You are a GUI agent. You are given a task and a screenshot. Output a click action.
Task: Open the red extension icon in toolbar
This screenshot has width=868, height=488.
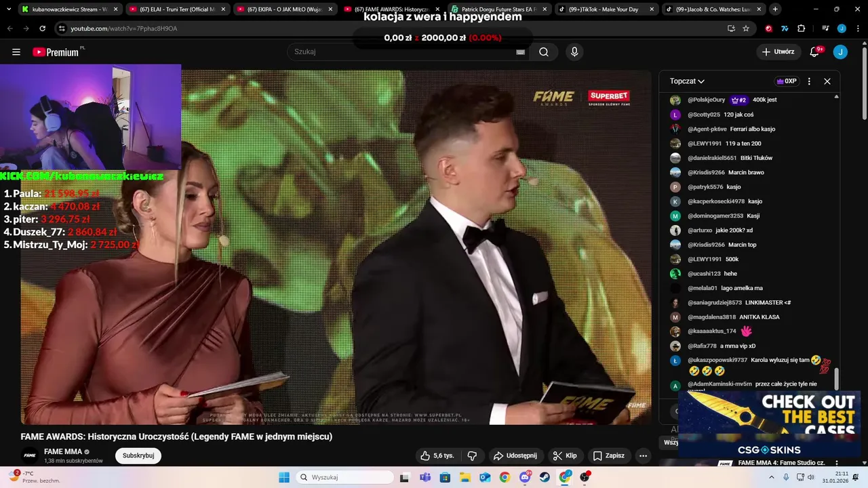click(x=768, y=28)
